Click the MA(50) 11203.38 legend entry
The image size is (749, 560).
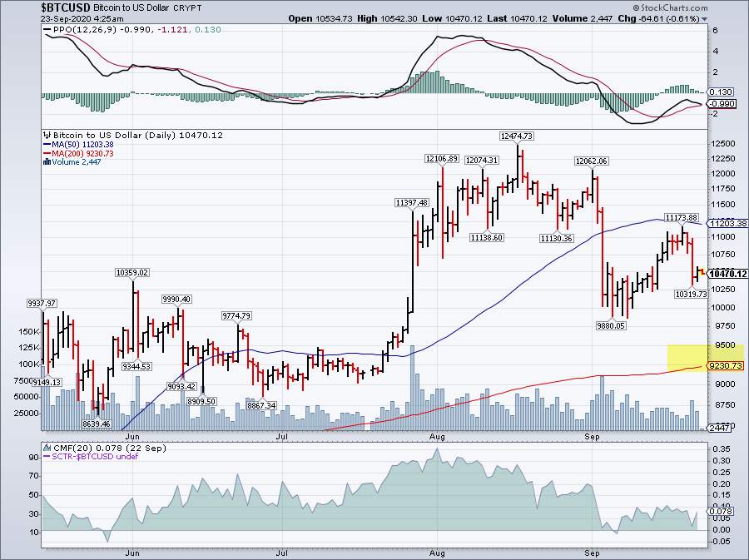[x=82, y=144]
